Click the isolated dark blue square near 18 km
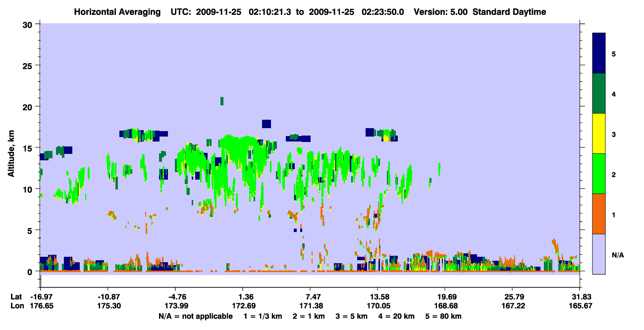Screen dimensions: 644x330 [267, 124]
